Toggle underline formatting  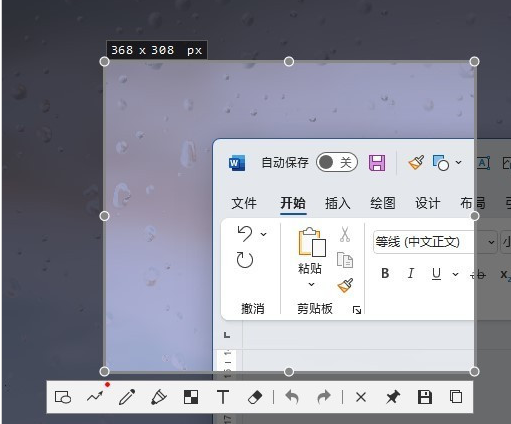436,274
